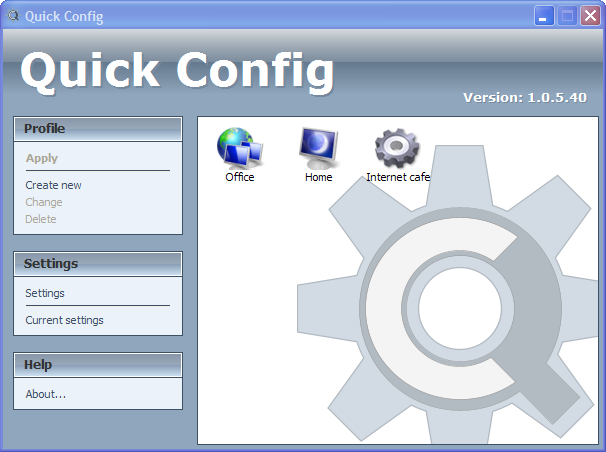
Task: Close the Quick Config window
Action: (590, 16)
